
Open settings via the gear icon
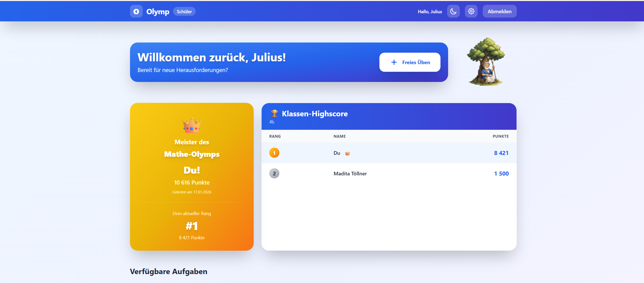tap(471, 11)
